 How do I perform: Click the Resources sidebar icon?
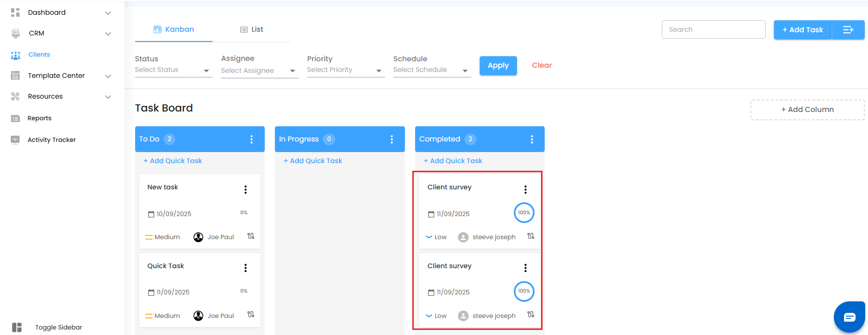(15, 96)
